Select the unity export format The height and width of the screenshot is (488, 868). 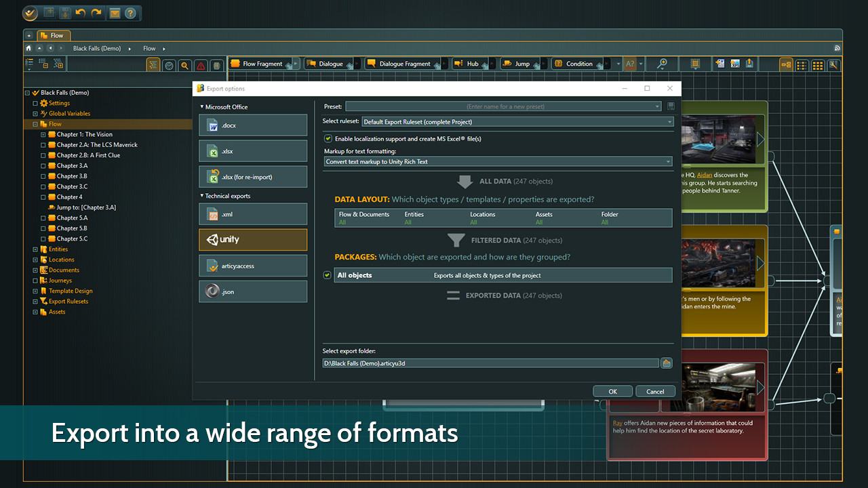[x=252, y=240]
